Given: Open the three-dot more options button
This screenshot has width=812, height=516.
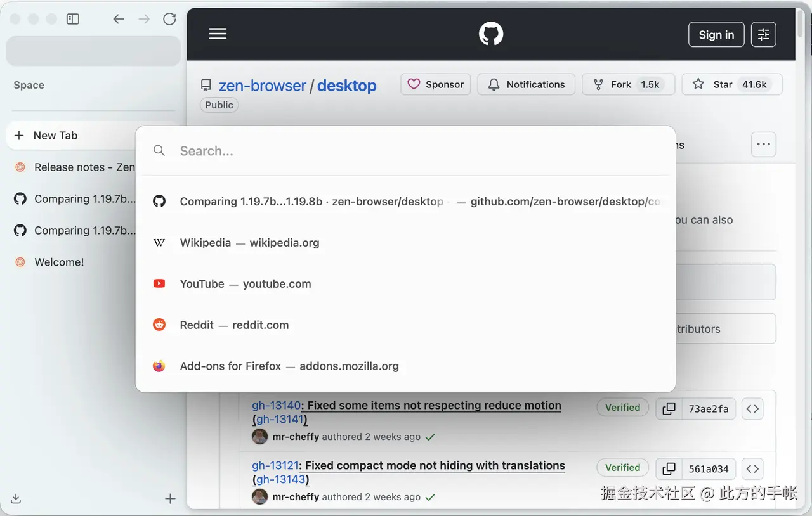Looking at the screenshot, I should pos(764,145).
